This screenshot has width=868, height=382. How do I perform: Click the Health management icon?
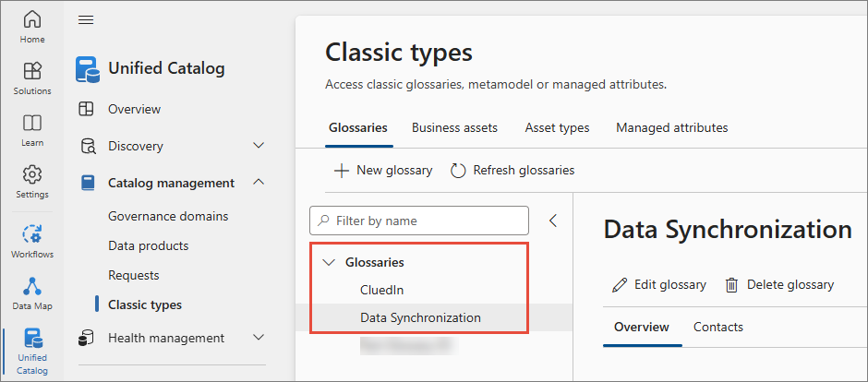pyautogui.click(x=87, y=338)
